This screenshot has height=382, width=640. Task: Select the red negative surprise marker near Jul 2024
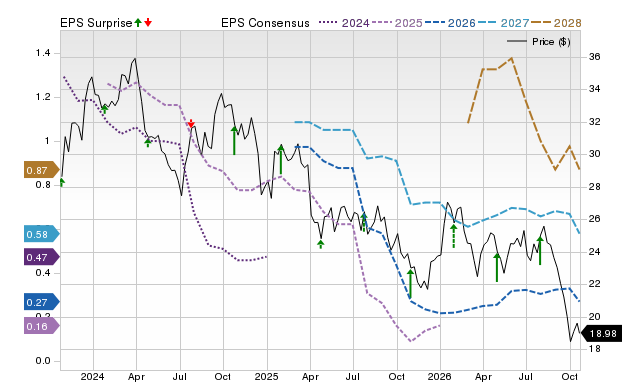(191, 123)
